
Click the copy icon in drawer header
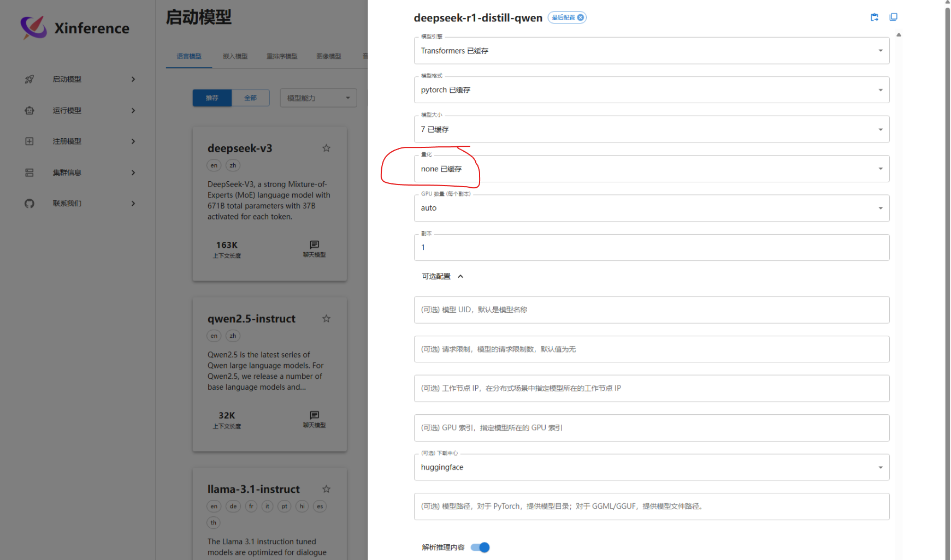(894, 17)
